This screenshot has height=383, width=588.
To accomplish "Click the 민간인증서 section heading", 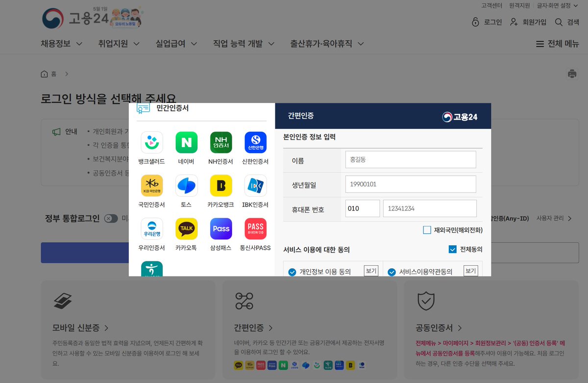I will [x=172, y=108].
